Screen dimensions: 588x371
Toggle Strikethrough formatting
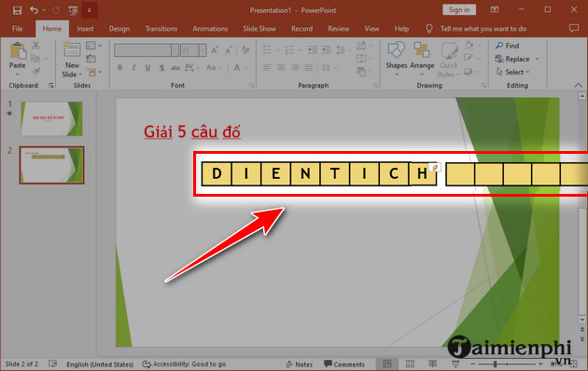[175, 68]
